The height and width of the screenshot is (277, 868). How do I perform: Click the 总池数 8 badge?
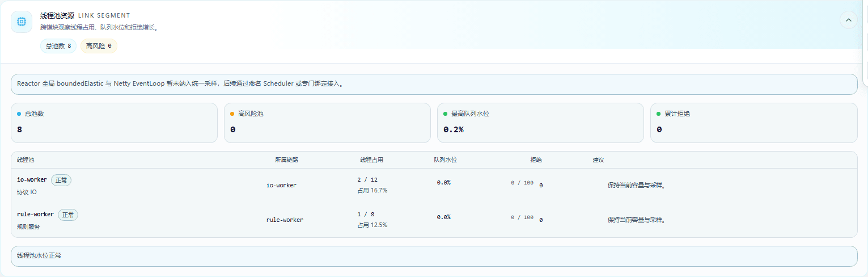58,46
